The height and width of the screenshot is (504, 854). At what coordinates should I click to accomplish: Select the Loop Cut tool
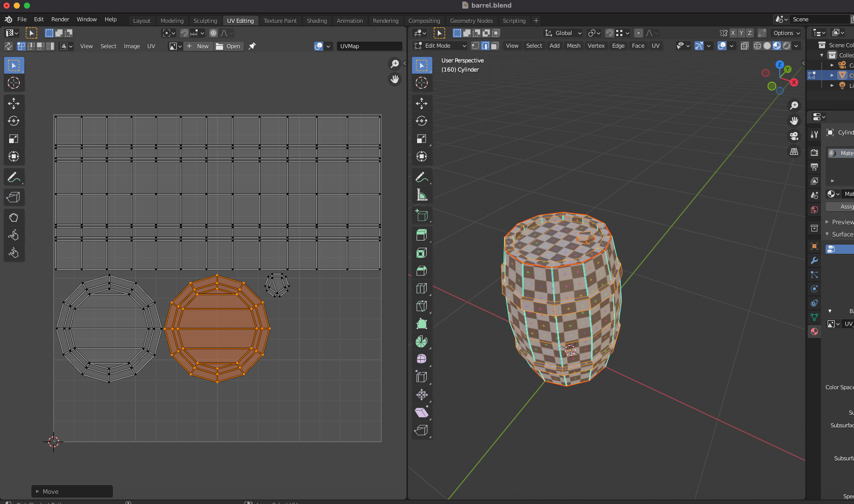click(x=421, y=288)
